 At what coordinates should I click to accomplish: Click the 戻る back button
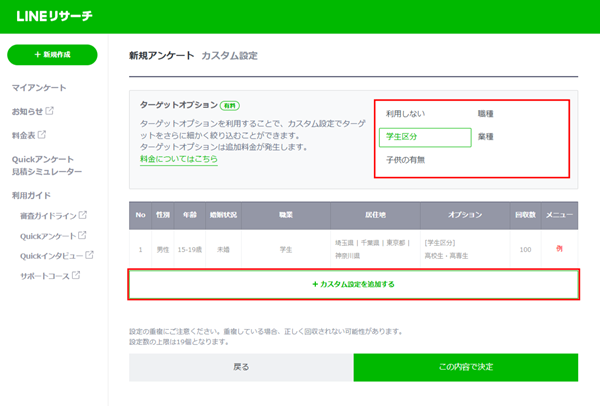(241, 367)
